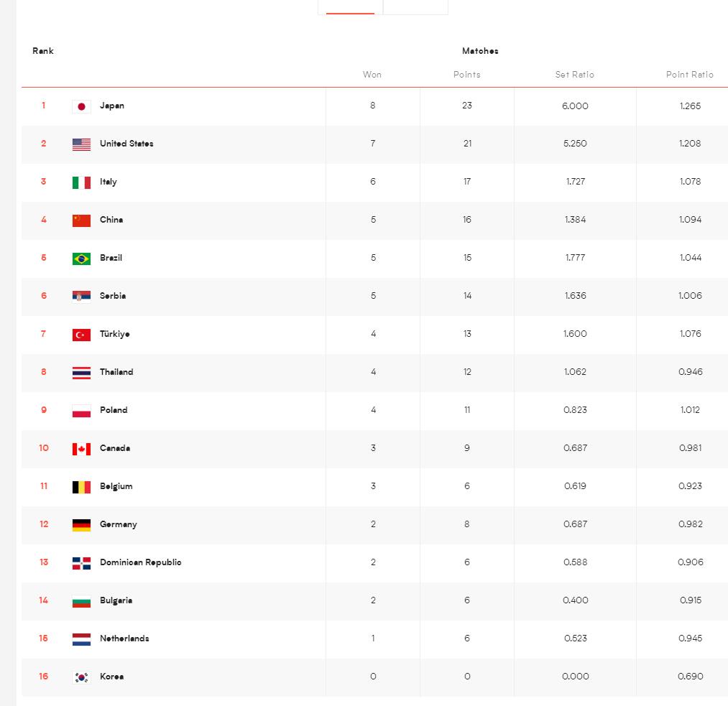Image resolution: width=728 pixels, height=706 pixels.
Task: Click the Set Ratio column header
Action: [x=575, y=75]
